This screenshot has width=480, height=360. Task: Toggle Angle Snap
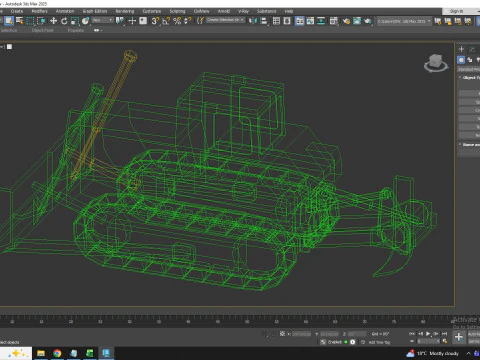point(166,21)
